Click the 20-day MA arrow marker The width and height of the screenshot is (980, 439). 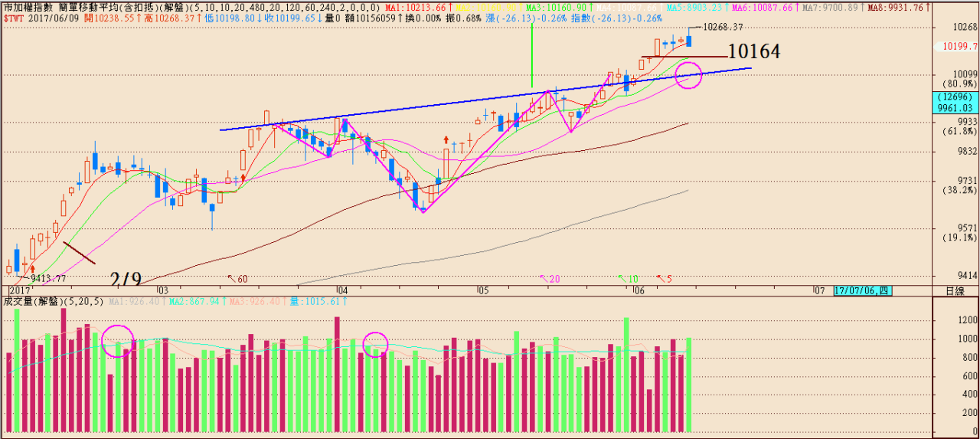[550, 279]
